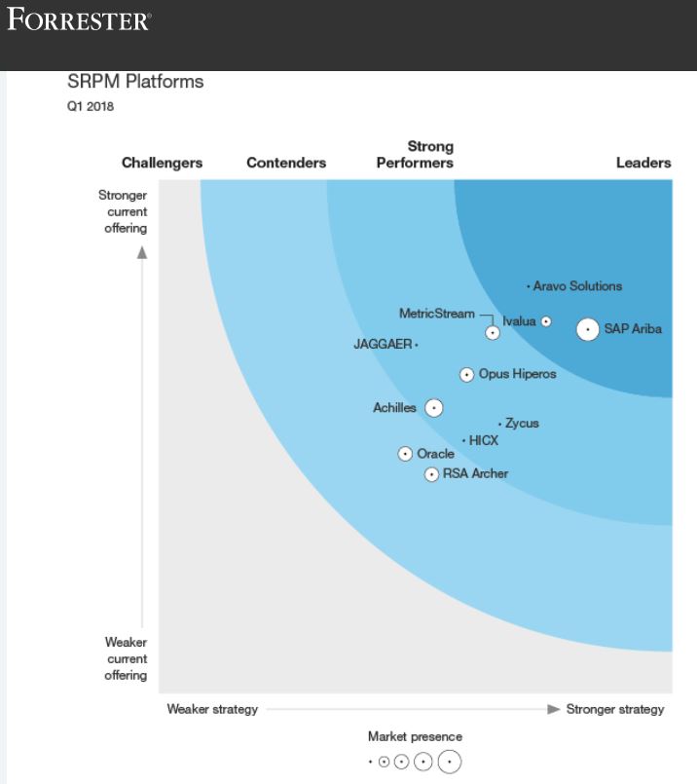Click the Forrester logo

coord(79,20)
